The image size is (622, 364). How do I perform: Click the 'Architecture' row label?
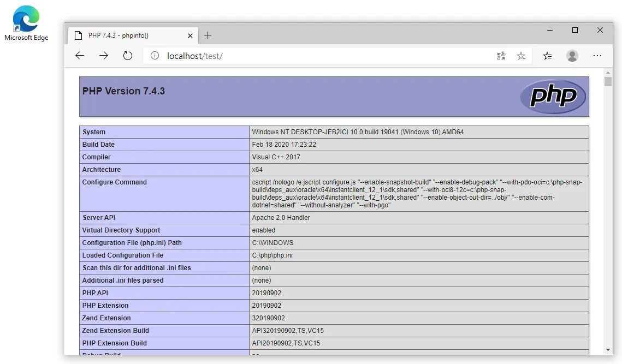coord(101,169)
